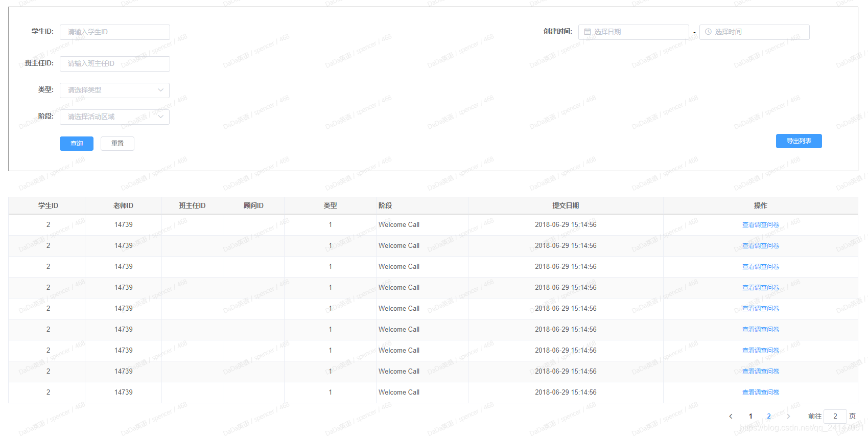The height and width of the screenshot is (437, 868).
Task: Open 查看调查问卷 link in the first table row
Action: click(x=761, y=225)
